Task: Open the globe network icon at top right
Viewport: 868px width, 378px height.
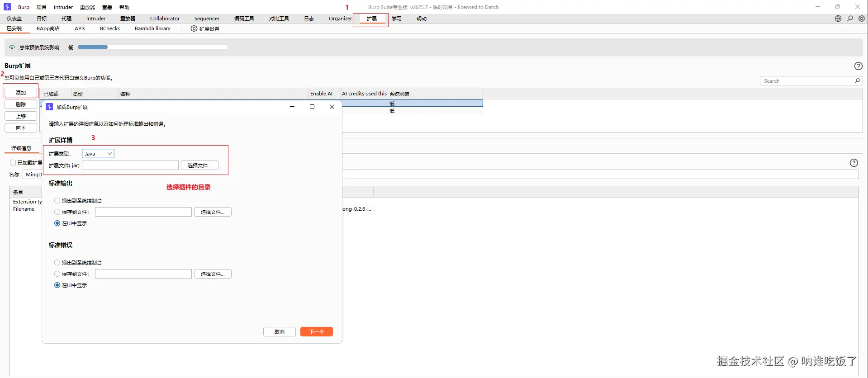Action: coord(838,19)
